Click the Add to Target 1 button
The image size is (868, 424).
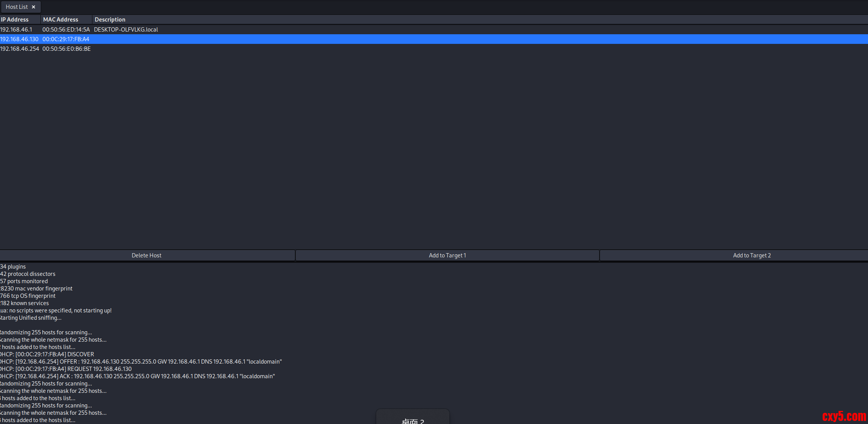(x=447, y=255)
